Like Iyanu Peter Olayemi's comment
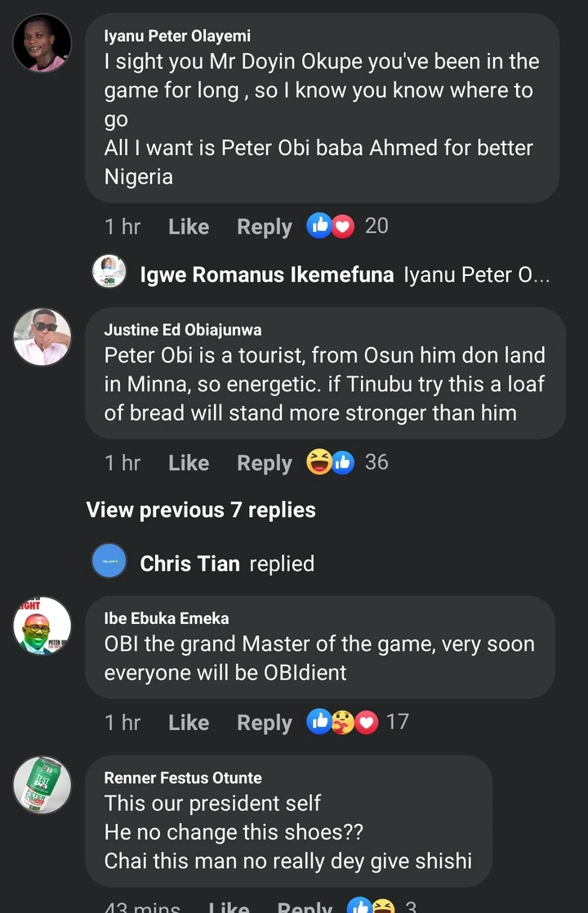588x913 pixels. pos(189,226)
